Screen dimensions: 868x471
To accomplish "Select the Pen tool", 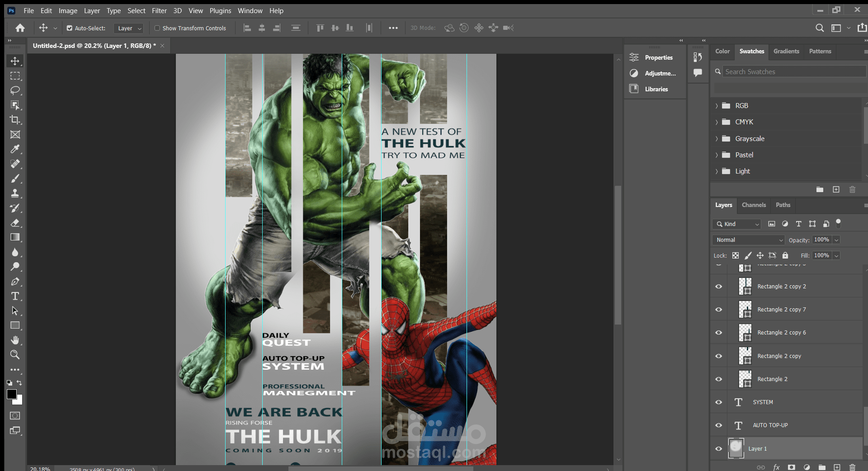I will [15, 282].
